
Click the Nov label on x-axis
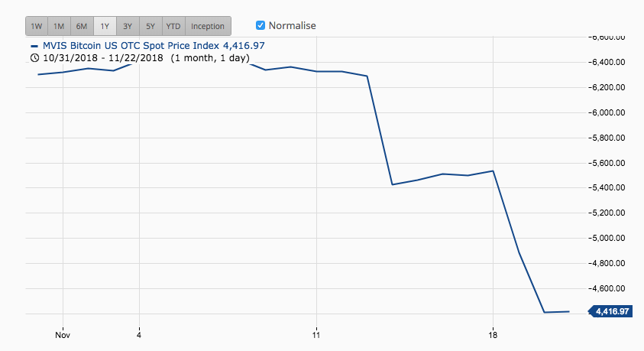click(63, 335)
